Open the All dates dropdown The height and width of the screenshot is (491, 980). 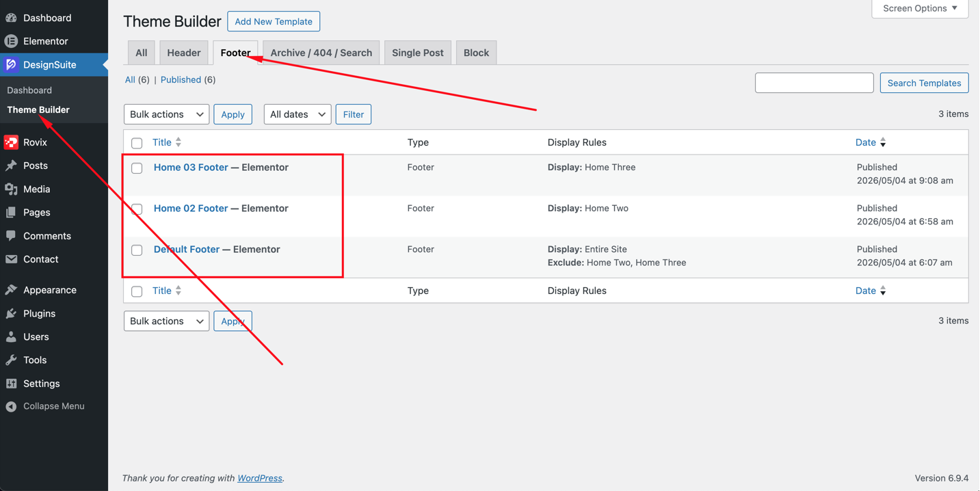pyautogui.click(x=297, y=114)
